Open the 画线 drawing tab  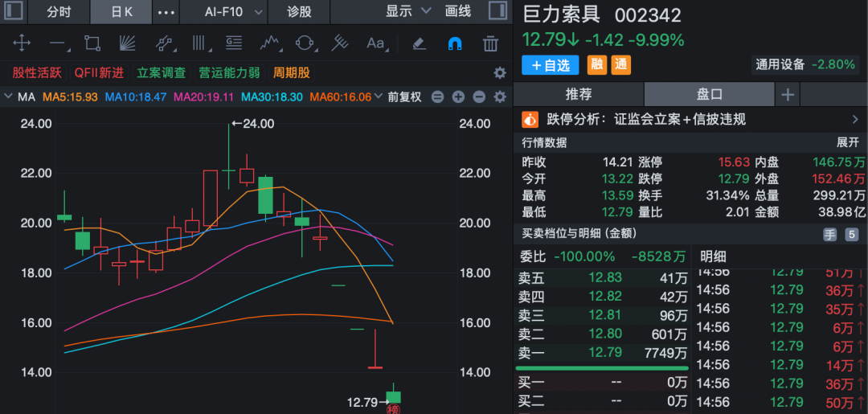pyautogui.click(x=458, y=11)
